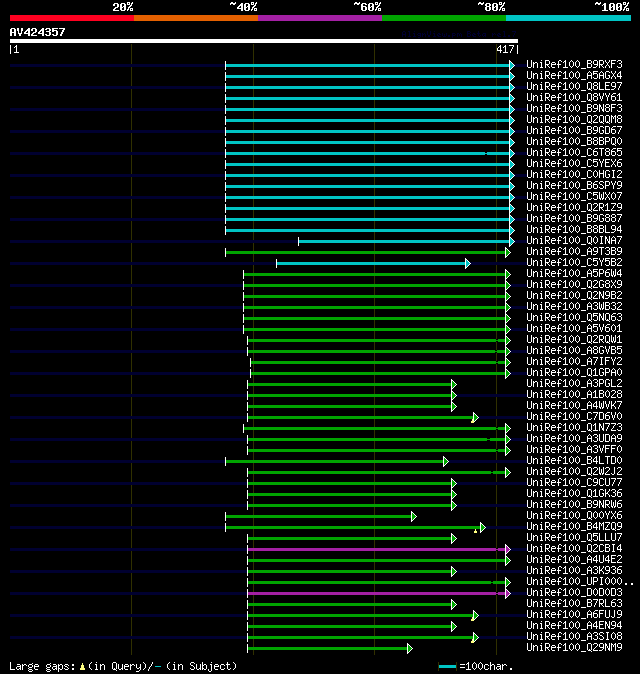The image size is (640, 674).
Task: Click the query name AV424357
Action: (x=37, y=32)
